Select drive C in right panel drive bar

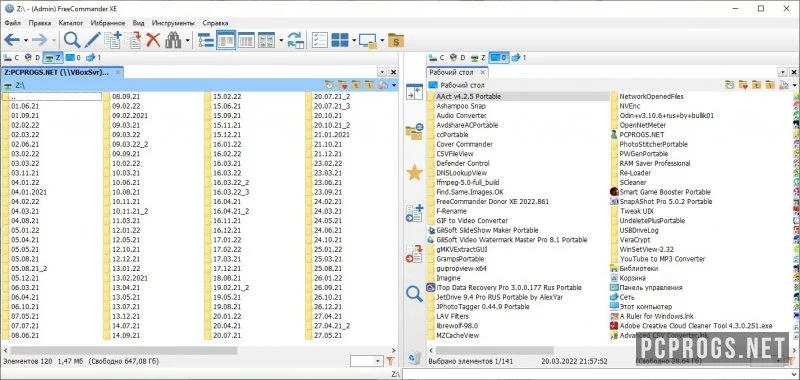click(x=437, y=58)
